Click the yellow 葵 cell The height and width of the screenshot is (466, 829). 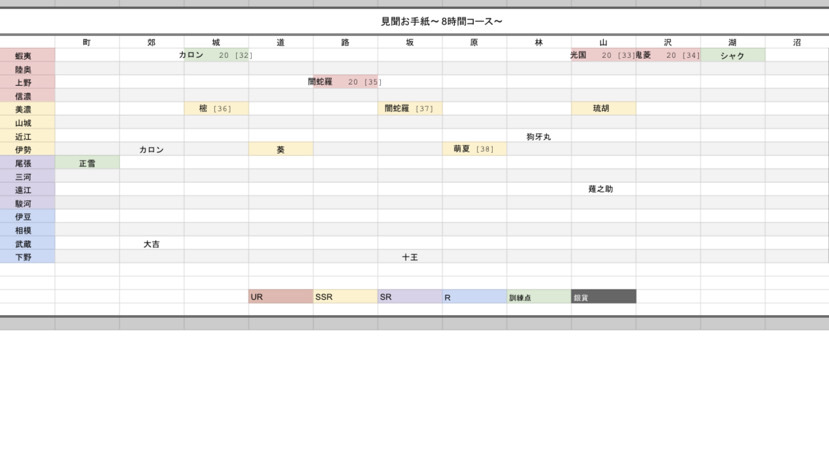tap(281, 149)
